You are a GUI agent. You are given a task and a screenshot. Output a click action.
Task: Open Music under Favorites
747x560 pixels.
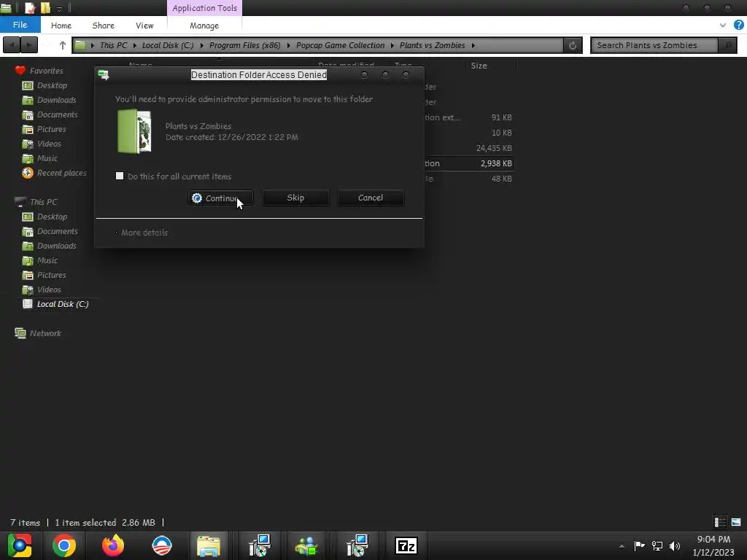47,158
